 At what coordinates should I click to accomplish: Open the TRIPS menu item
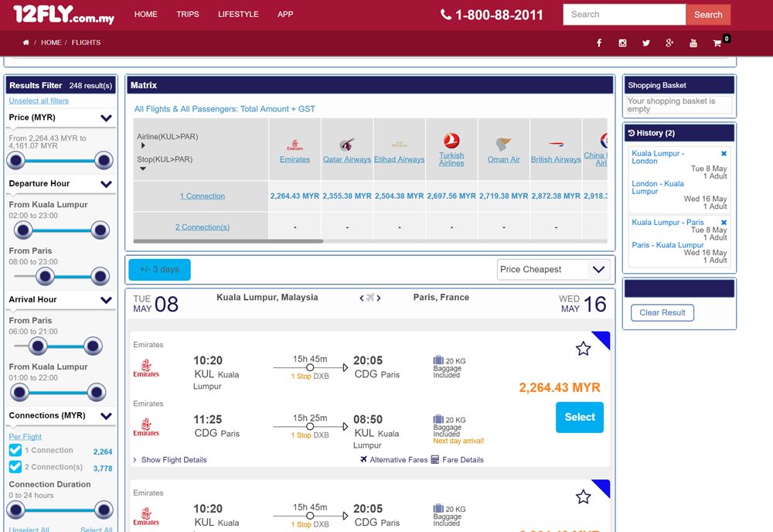188,14
